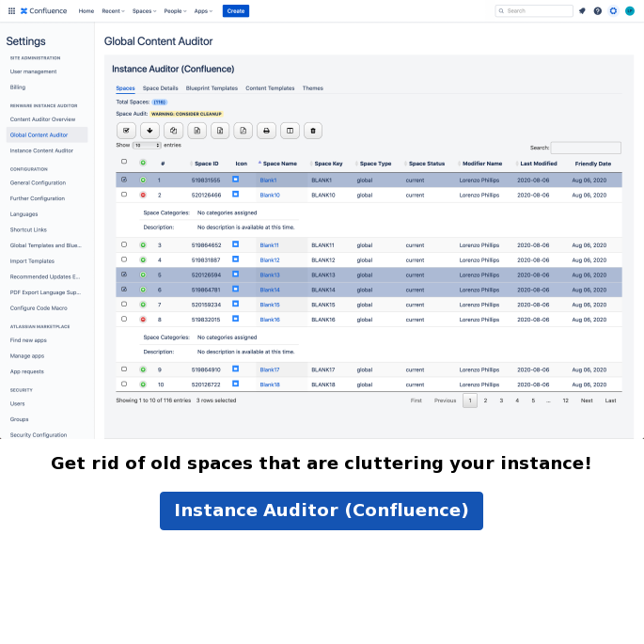Go to the Next pagination page
Screen dimensions: 644x644
tap(587, 401)
